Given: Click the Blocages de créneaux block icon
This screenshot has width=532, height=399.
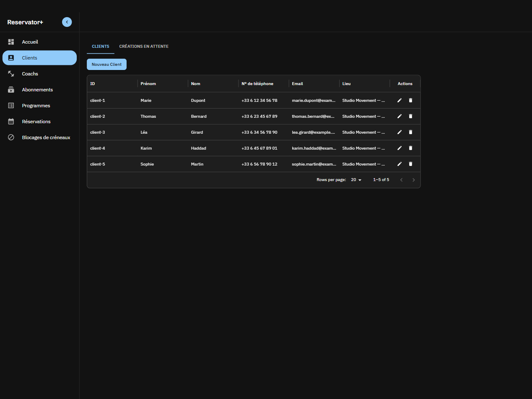Looking at the screenshot, I should click(11, 137).
